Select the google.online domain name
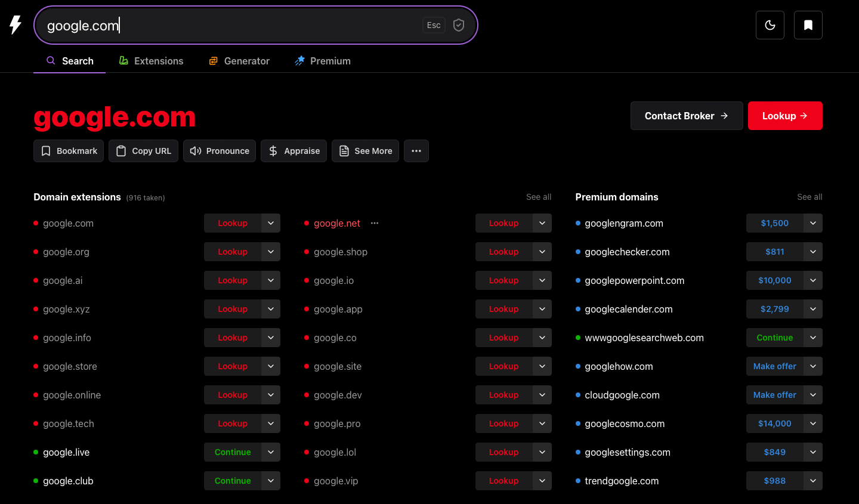The height and width of the screenshot is (504, 859). point(72,395)
